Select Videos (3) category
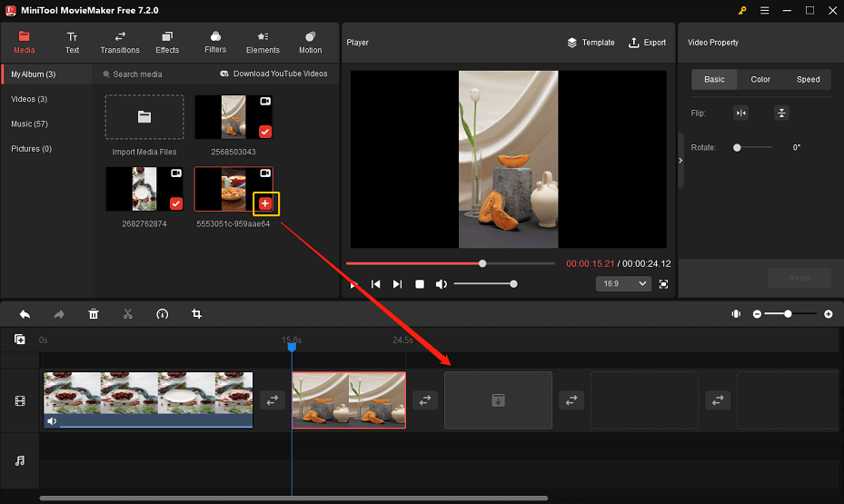The image size is (844, 504). tap(29, 99)
